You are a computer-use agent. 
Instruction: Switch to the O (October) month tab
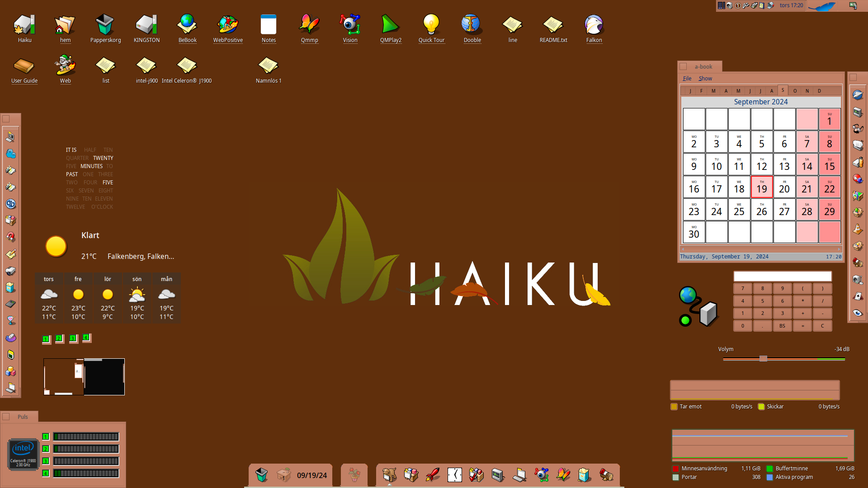[x=795, y=91]
